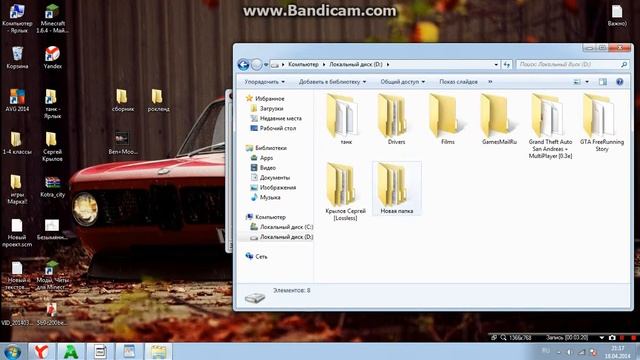Open the танк folder in Explorer
640x360 pixels.
point(345,118)
